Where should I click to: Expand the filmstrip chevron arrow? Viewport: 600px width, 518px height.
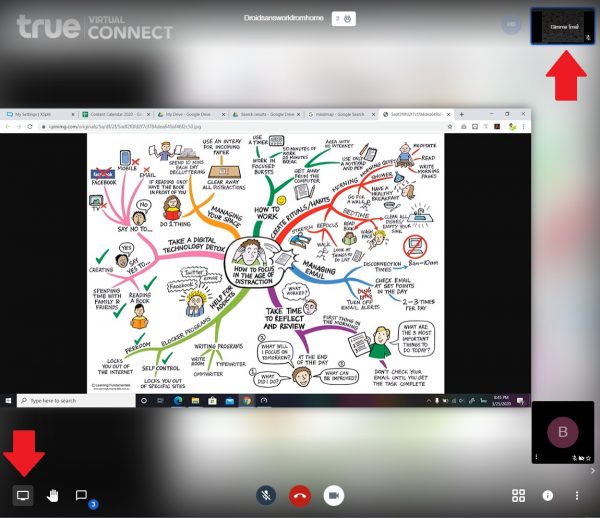pos(593,471)
